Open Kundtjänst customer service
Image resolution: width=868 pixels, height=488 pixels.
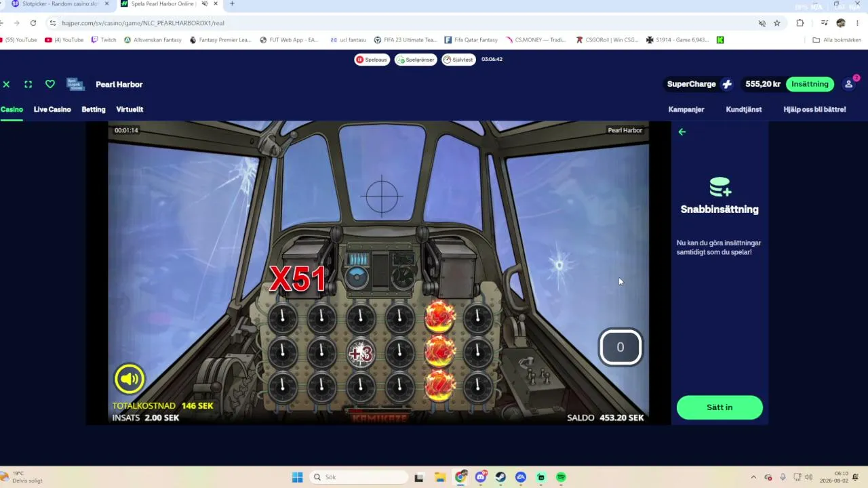tap(744, 109)
